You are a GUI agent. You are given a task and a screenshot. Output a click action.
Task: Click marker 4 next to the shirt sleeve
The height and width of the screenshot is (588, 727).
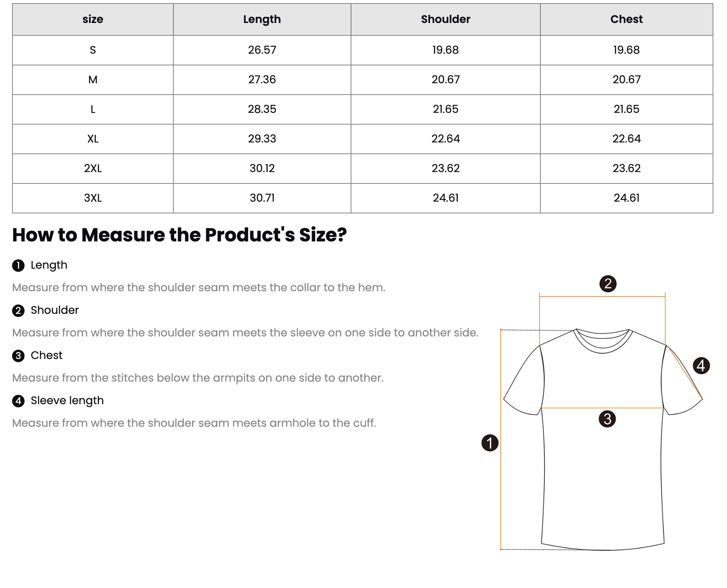coord(701,366)
